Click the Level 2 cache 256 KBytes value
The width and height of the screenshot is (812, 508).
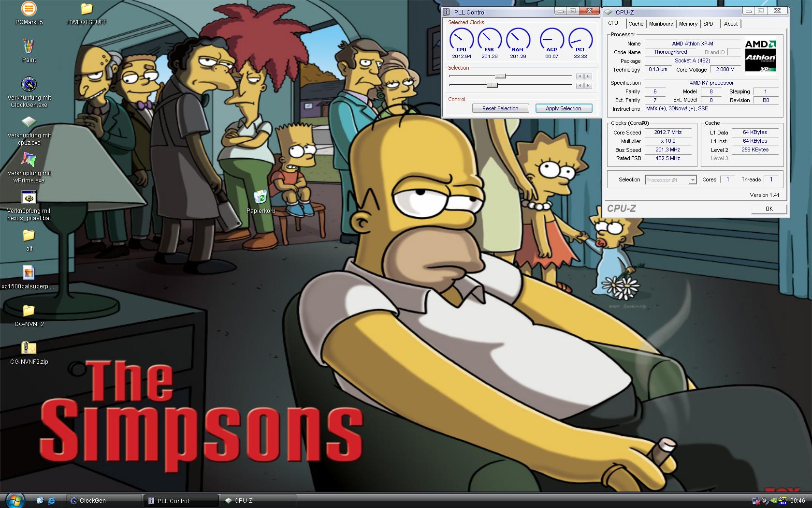755,149
